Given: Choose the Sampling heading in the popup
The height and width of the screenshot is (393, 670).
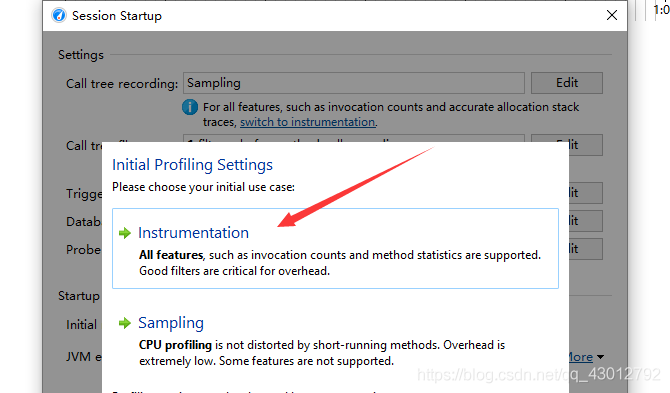Looking at the screenshot, I should (171, 323).
